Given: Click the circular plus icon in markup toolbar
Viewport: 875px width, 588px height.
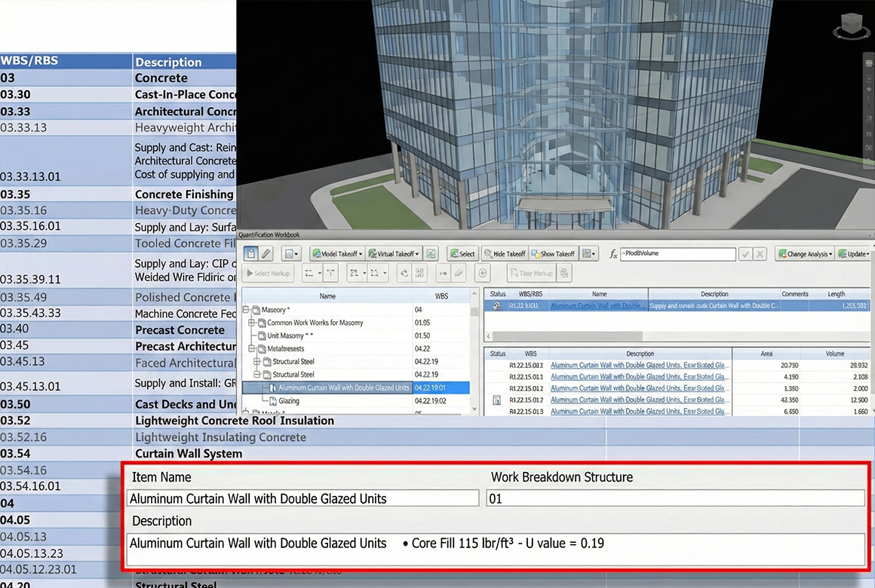Looking at the screenshot, I should point(483,273).
